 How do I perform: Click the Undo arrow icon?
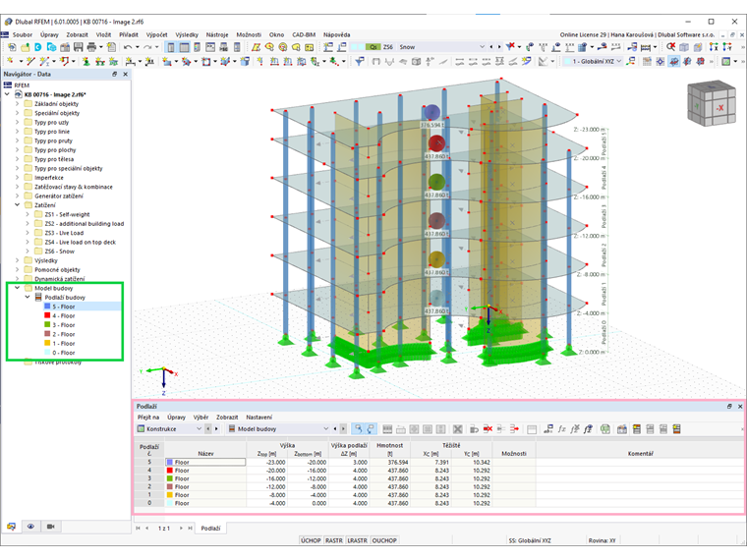tap(128, 47)
